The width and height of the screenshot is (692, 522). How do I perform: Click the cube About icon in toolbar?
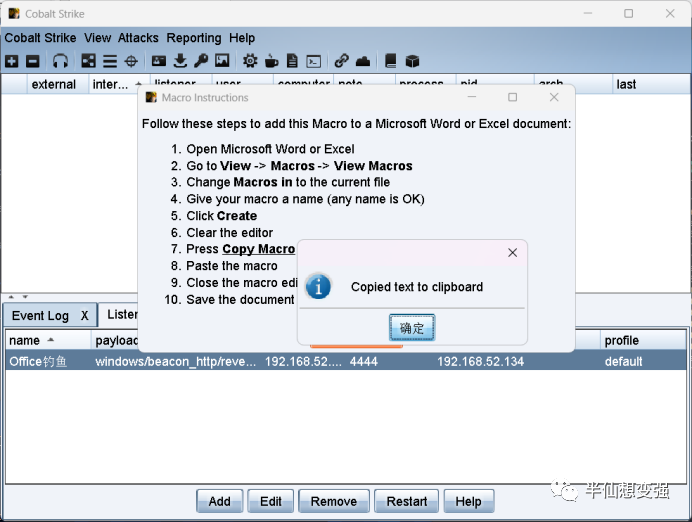tap(412, 61)
